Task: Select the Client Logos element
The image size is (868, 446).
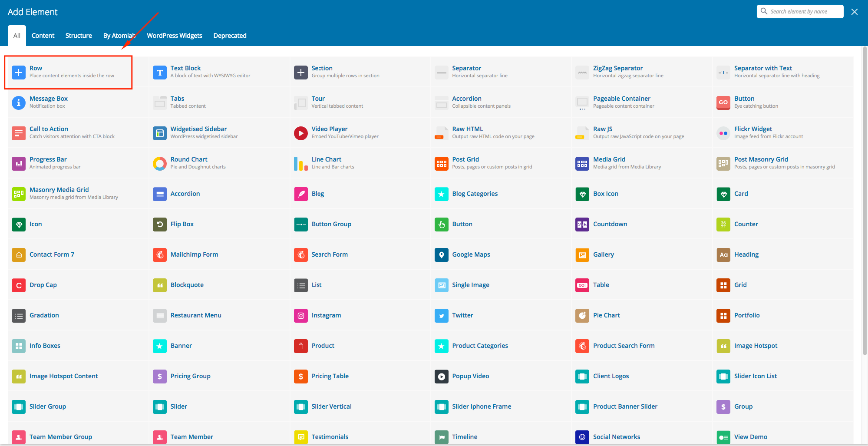Action: [642, 376]
